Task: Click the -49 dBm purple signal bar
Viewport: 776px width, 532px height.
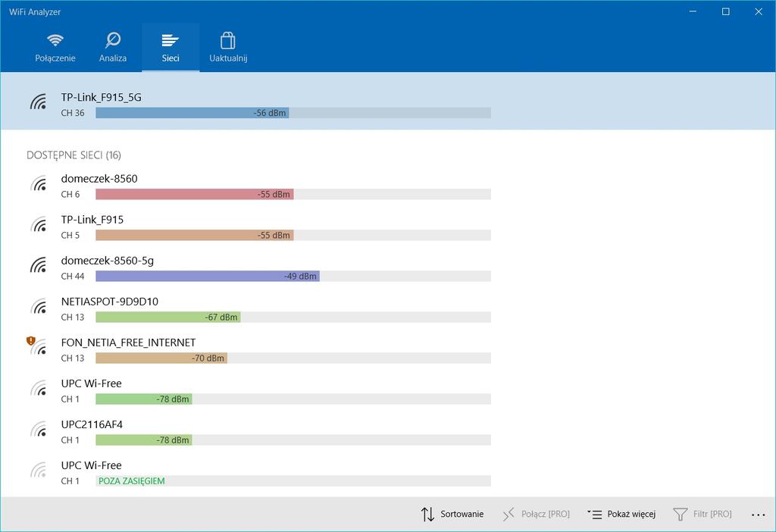Action: point(208,276)
